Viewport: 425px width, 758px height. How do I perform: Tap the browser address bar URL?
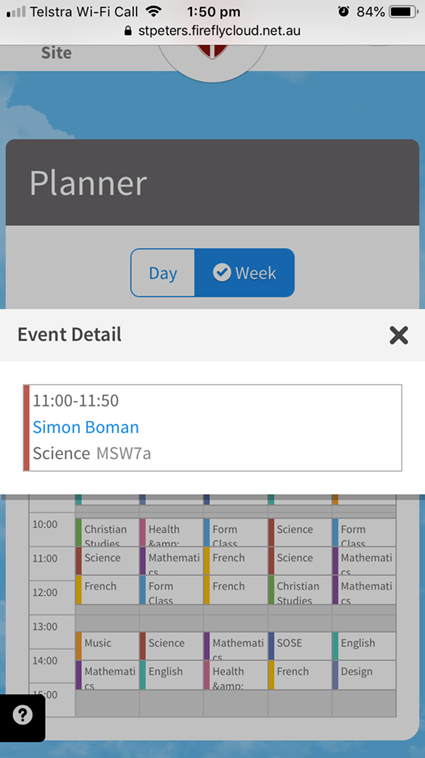pos(219,31)
